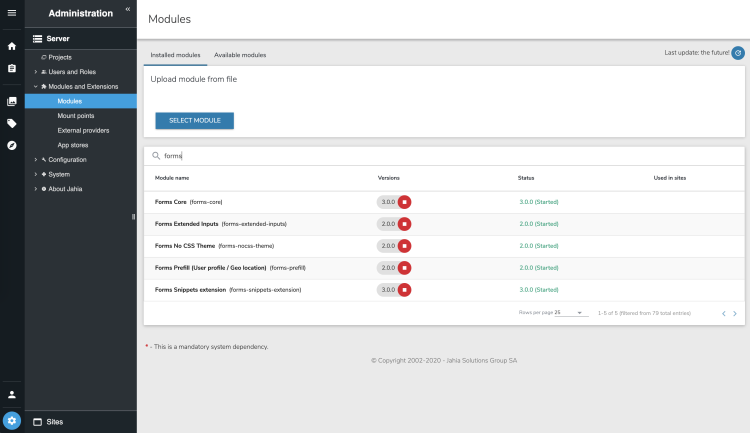The height and width of the screenshot is (433, 750).
Task: Click Forms Core status 3.0.0 (Started)
Action: coord(539,202)
